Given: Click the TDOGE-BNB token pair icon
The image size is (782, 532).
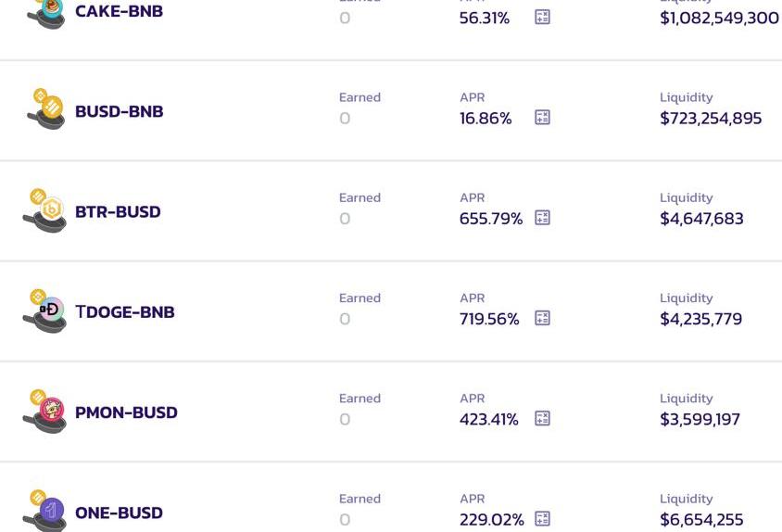Looking at the screenshot, I should click(x=45, y=310).
